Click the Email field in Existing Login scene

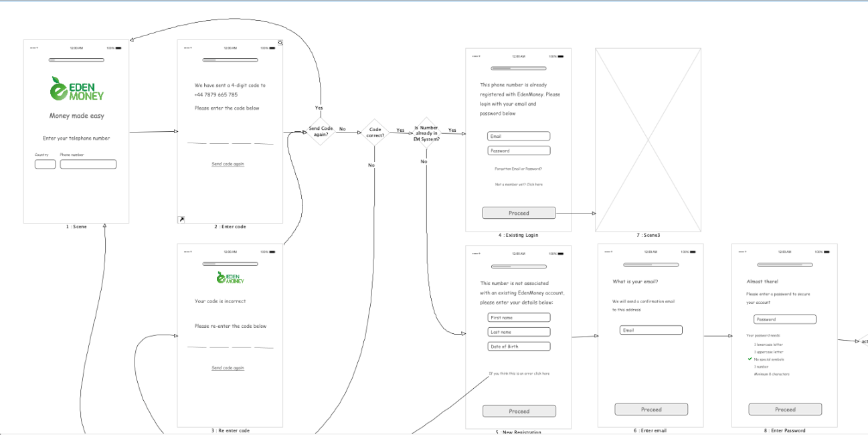[519, 137]
